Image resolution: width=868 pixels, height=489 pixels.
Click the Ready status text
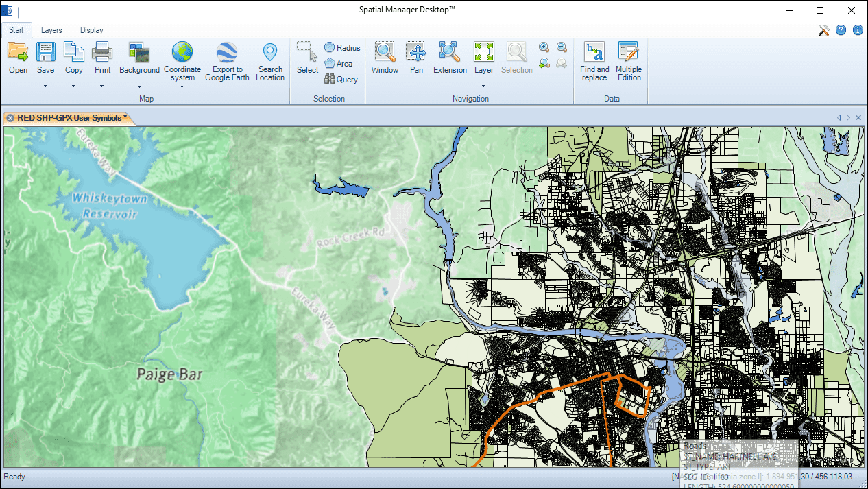[x=14, y=477]
